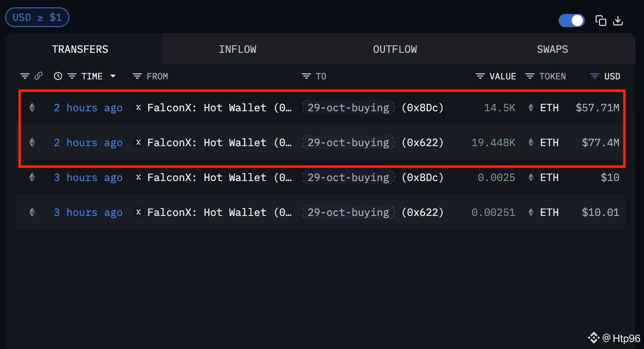Click FalconX logo icon in the $77.4M row
The width and height of the screenshot is (644, 349).
click(x=139, y=142)
